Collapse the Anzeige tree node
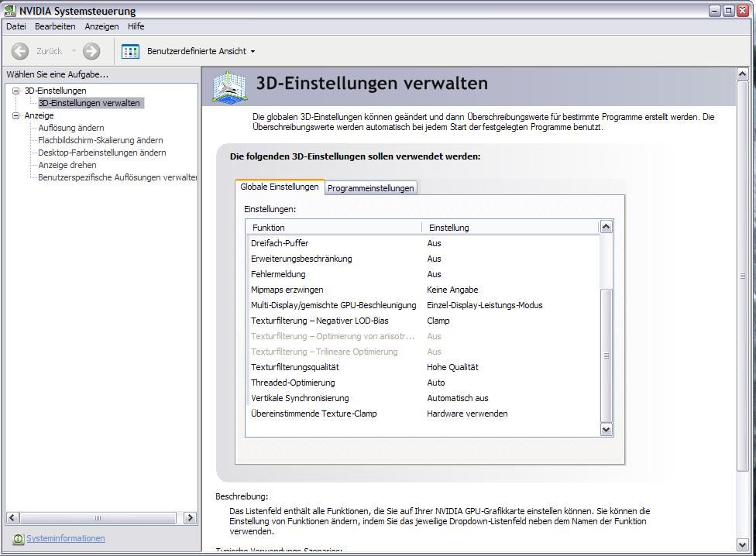 [x=15, y=115]
